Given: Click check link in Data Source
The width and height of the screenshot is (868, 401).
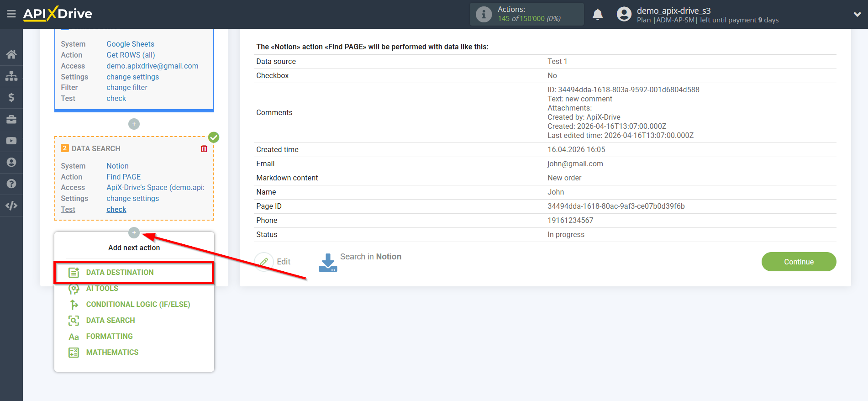Looking at the screenshot, I should coord(116,98).
